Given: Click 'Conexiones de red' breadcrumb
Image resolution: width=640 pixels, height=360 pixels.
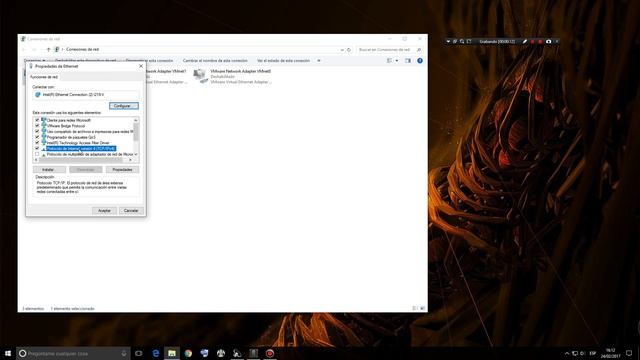Looking at the screenshot, I should (x=82, y=49).
